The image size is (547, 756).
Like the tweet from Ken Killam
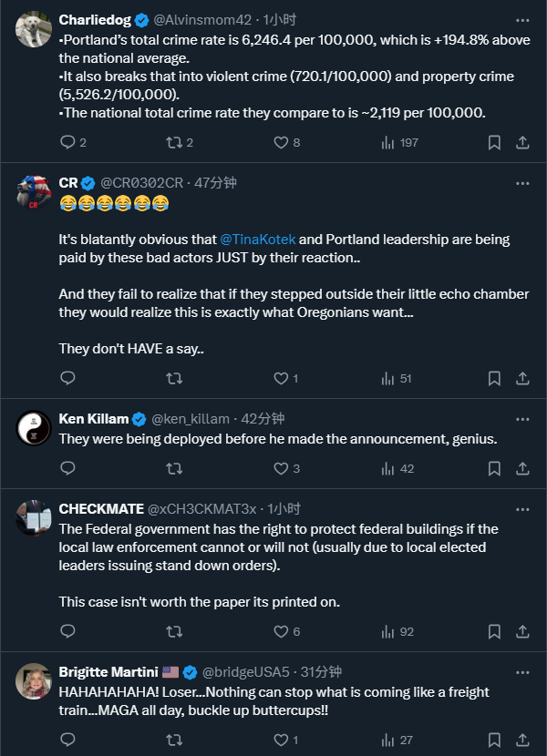(282, 468)
